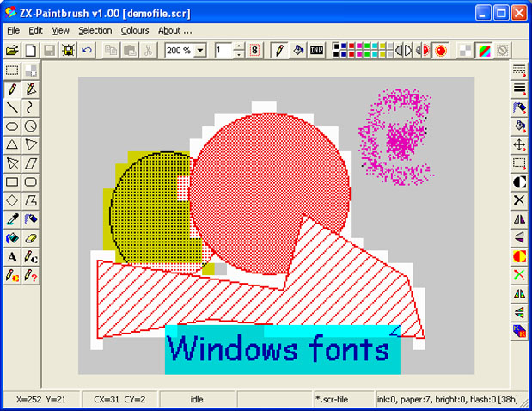Click the About ... menu item
This screenshot has width=532, height=411.
click(175, 30)
